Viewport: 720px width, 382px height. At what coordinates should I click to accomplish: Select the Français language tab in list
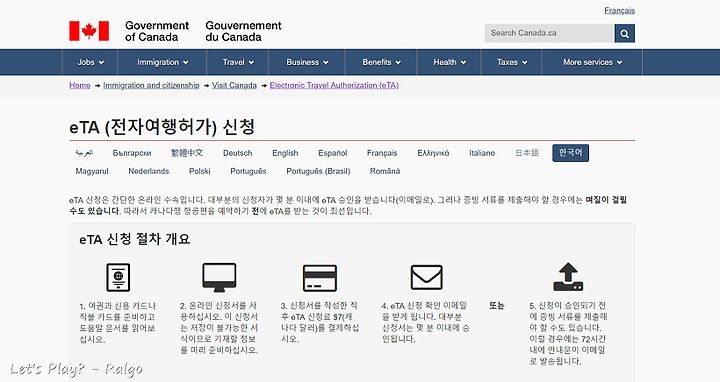pyautogui.click(x=382, y=153)
